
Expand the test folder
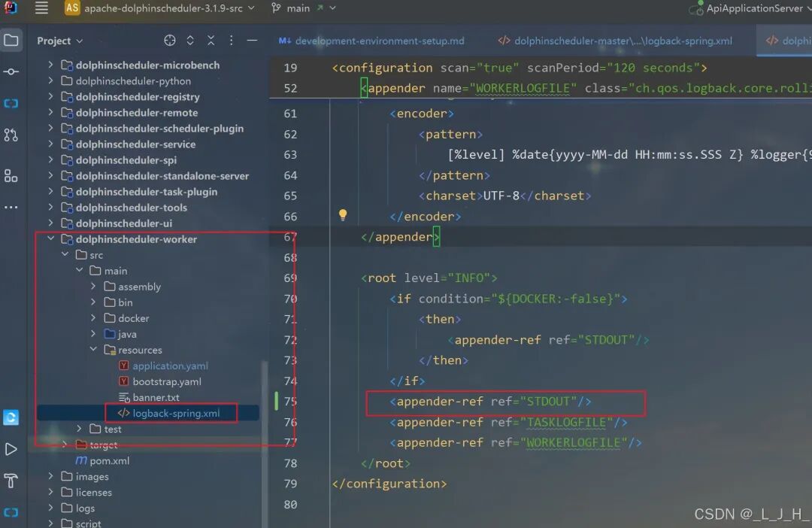pyautogui.click(x=79, y=429)
